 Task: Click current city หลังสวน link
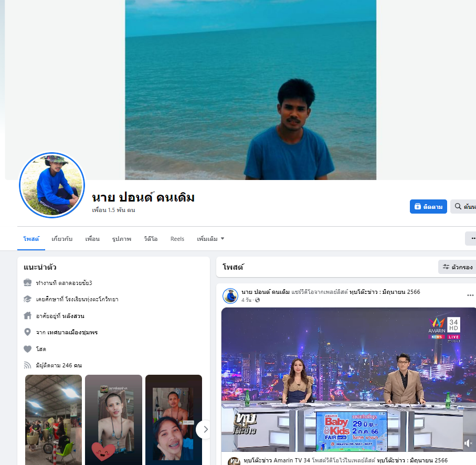click(x=73, y=316)
